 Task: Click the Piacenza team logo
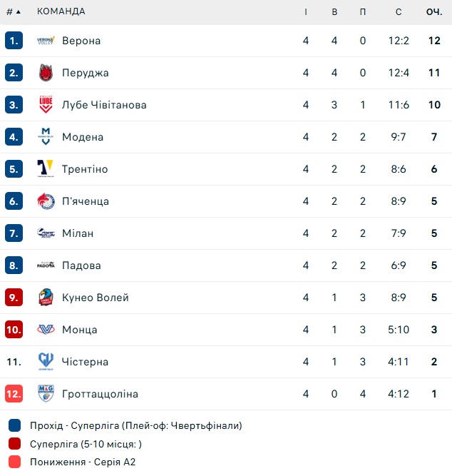(46, 201)
